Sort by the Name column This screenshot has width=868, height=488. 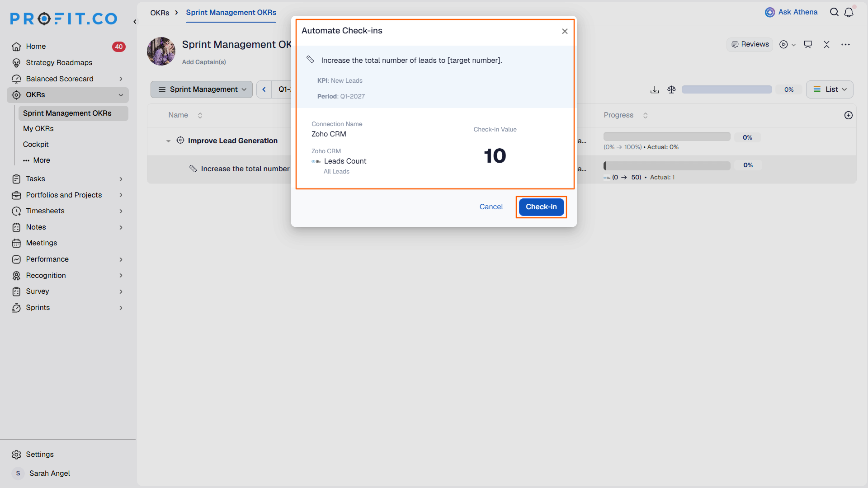pos(200,115)
